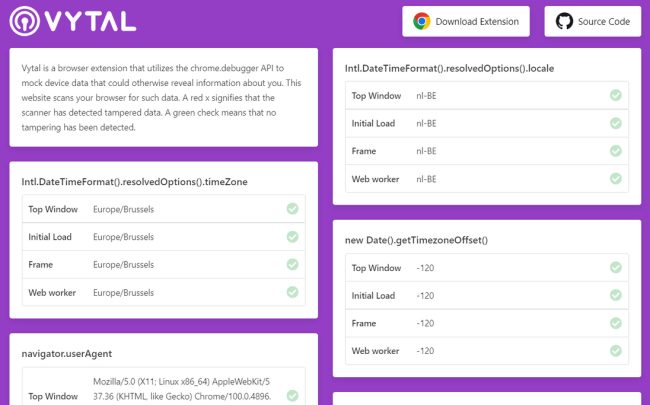Click Europe/Brussels value in Web worker row
This screenshot has width=650, height=405.
[124, 293]
